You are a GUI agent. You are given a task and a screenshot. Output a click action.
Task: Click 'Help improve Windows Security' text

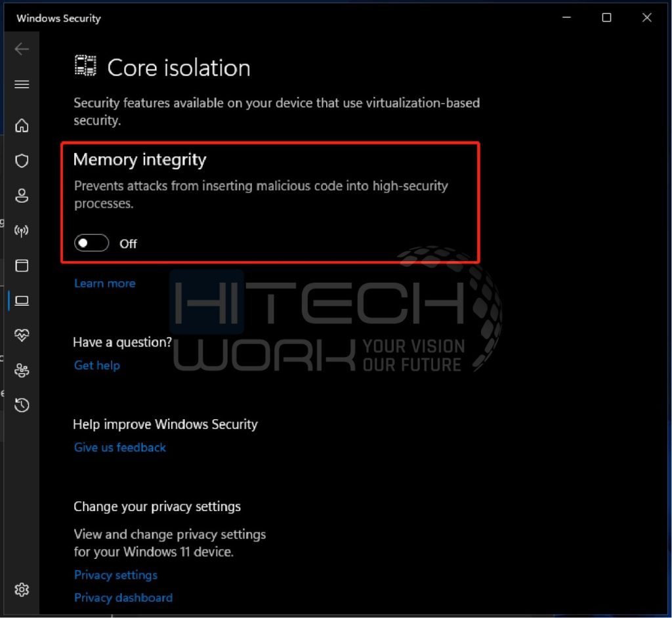(165, 424)
